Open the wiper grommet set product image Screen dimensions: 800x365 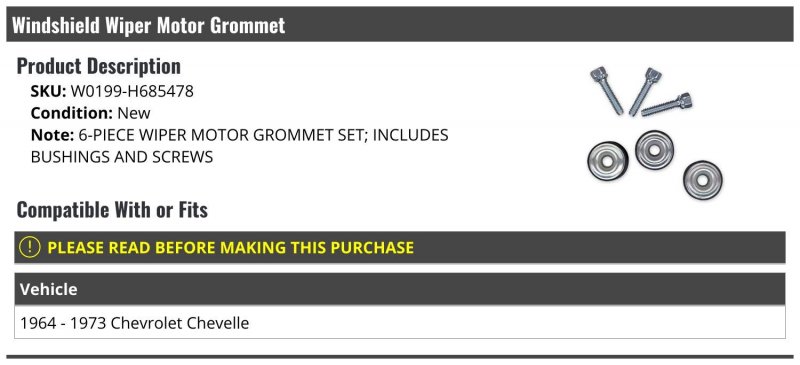(x=655, y=133)
